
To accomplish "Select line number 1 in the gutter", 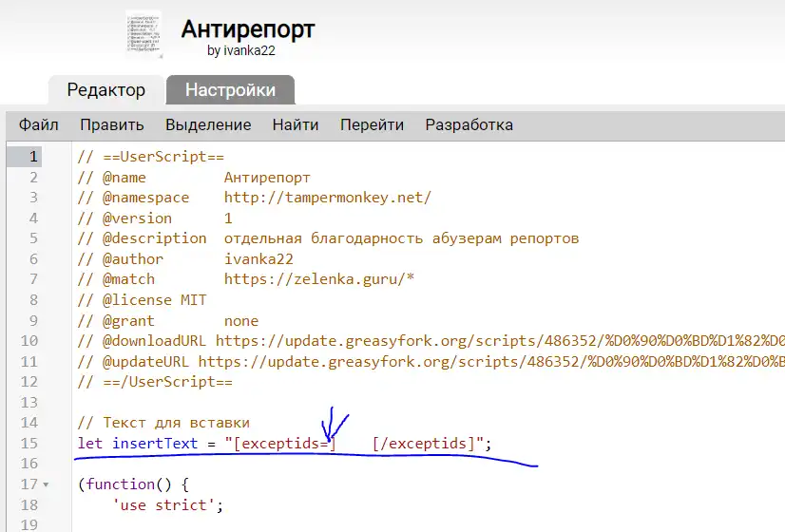I will pyautogui.click(x=33, y=157).
